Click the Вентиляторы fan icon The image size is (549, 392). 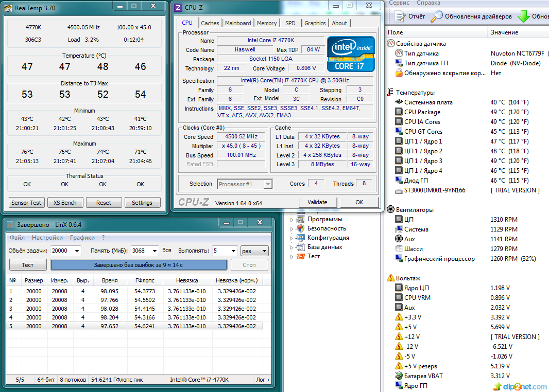(x=390, y=210)
